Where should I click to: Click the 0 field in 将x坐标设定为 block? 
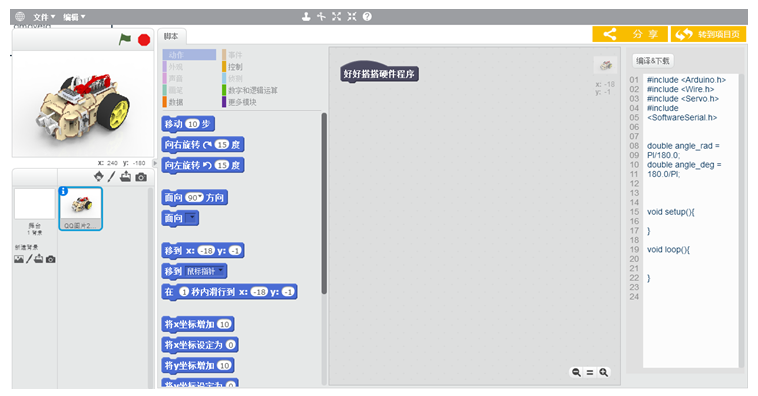231,345
